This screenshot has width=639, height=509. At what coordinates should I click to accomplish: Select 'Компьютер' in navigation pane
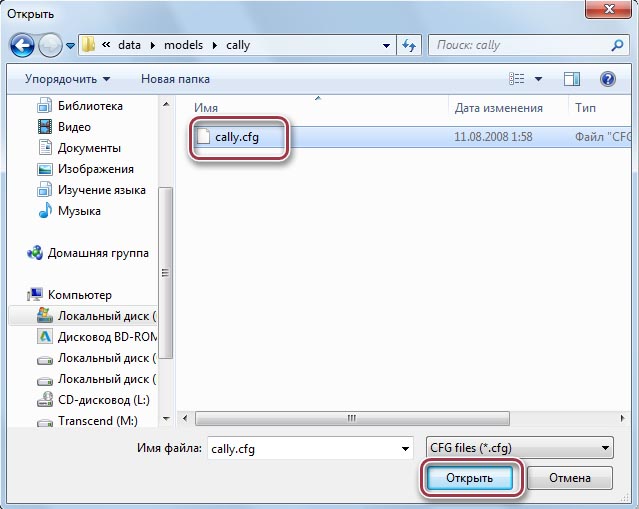[79, 295]
